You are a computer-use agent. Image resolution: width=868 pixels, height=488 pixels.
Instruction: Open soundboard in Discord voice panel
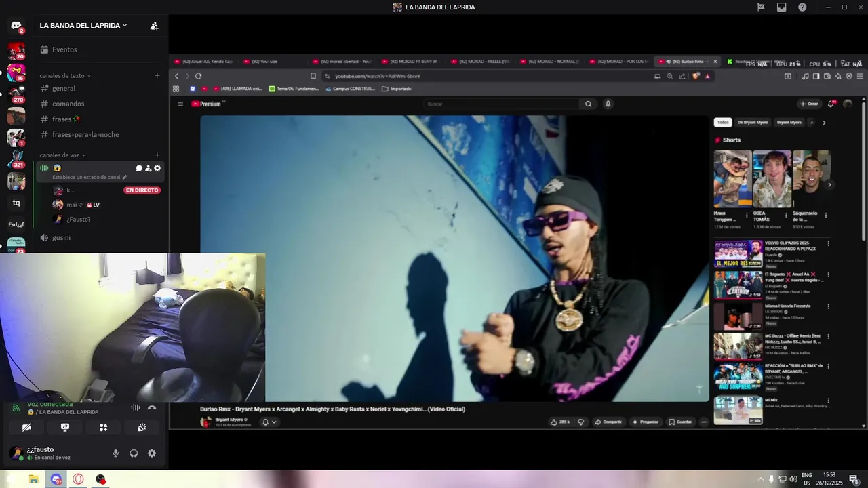pos(142,428)
